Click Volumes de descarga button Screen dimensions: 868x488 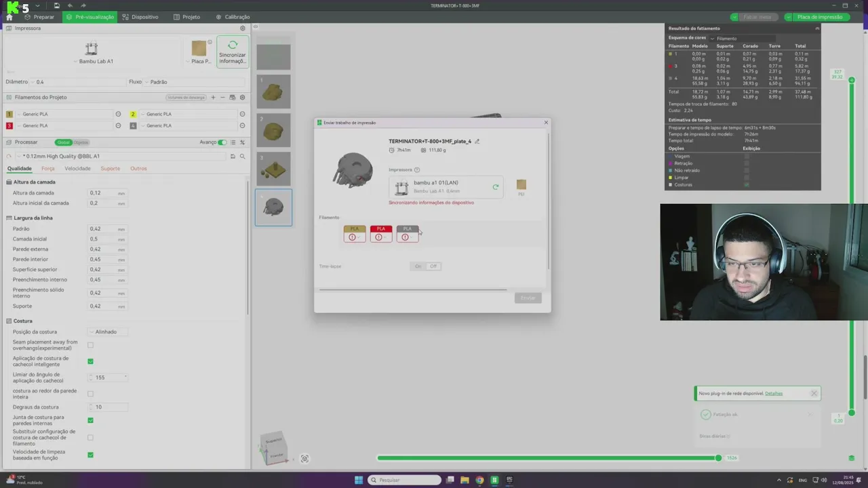[186, 98]
